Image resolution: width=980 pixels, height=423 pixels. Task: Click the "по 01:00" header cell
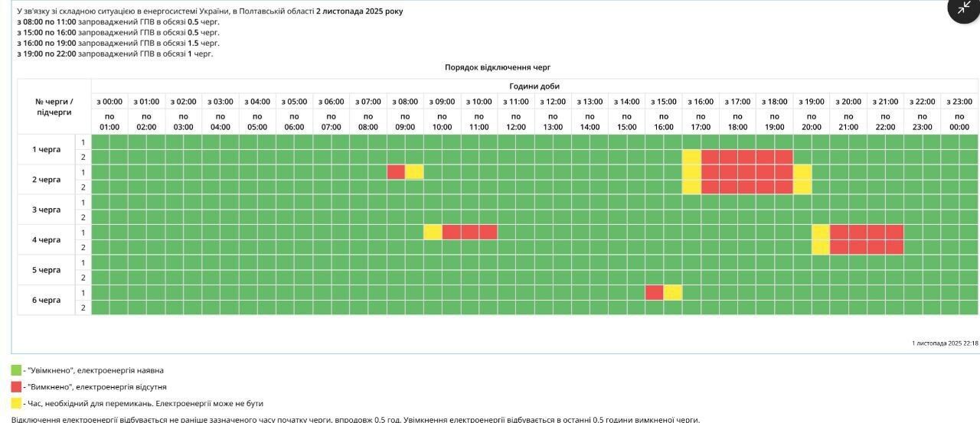(109, 122)
